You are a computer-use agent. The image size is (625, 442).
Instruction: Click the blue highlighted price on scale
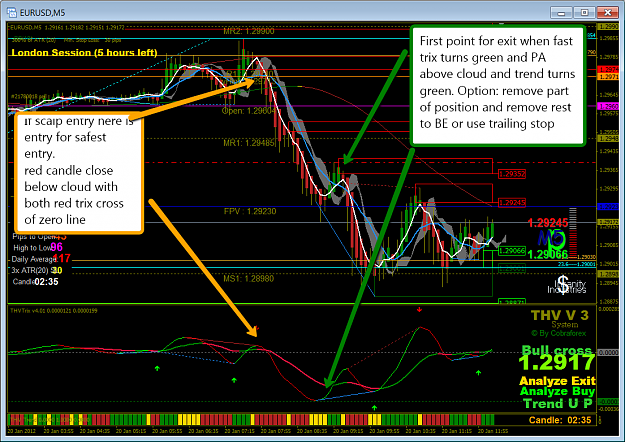point(608,207)
